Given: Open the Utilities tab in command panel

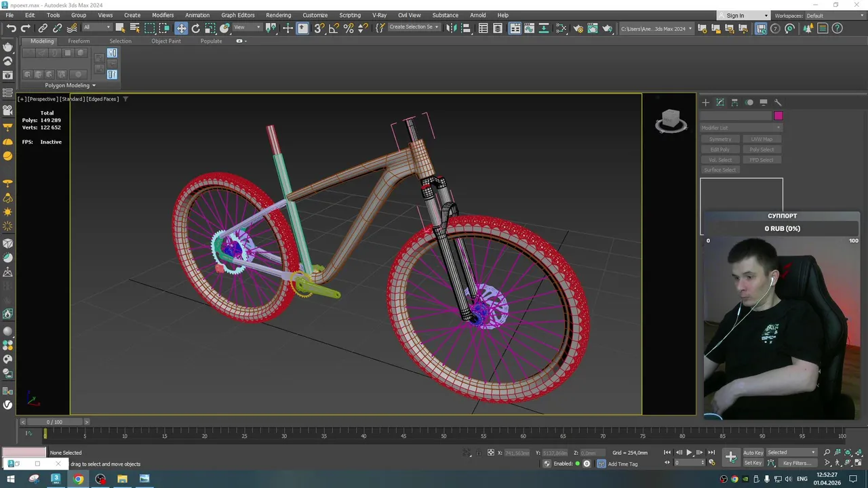Looking at the screenshot, I should pos(778,102).
